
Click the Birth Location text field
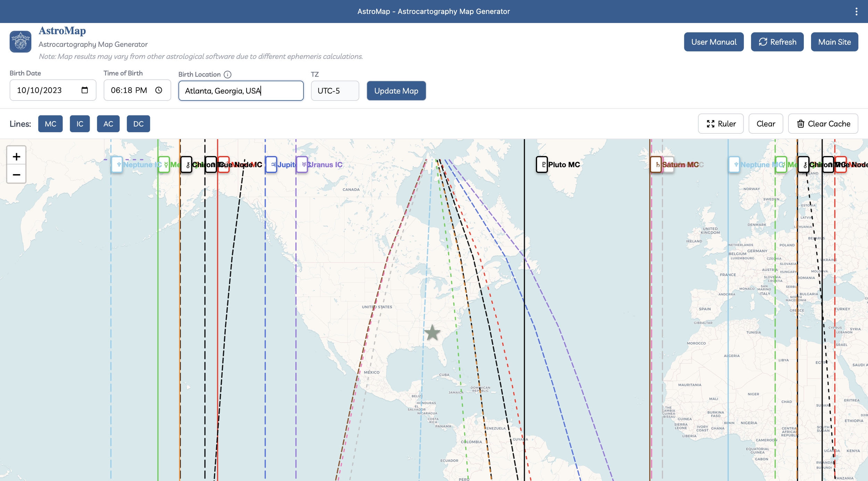tap(241, 91)
